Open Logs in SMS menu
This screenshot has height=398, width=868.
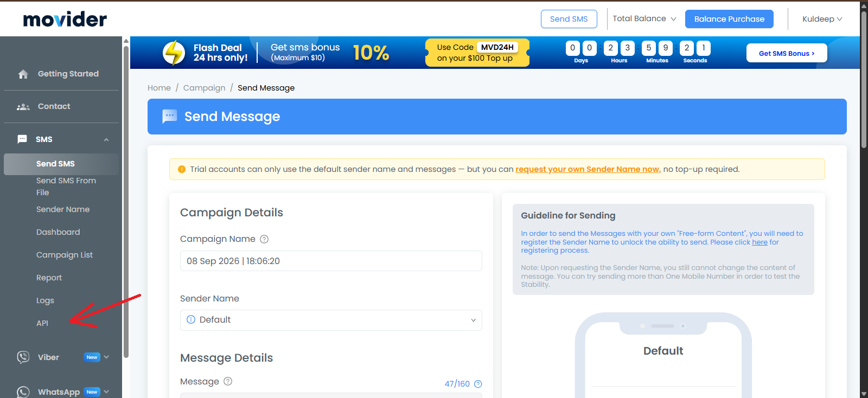point(45,300)
